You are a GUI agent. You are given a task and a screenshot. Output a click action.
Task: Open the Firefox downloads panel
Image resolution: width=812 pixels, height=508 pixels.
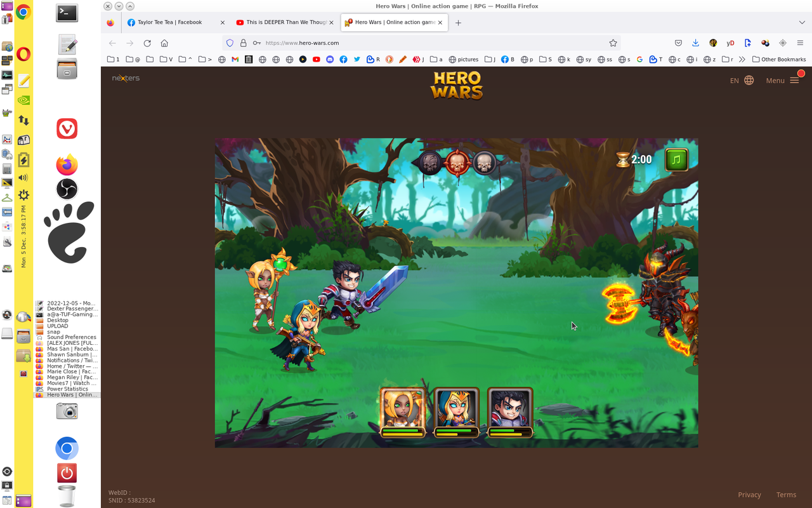coord(695,43)
